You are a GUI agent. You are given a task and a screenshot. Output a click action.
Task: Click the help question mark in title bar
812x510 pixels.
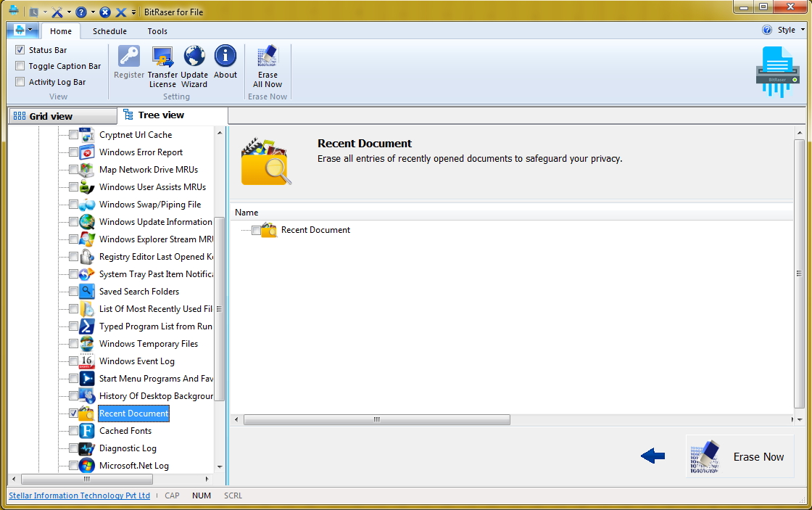[x=81, y=12]
